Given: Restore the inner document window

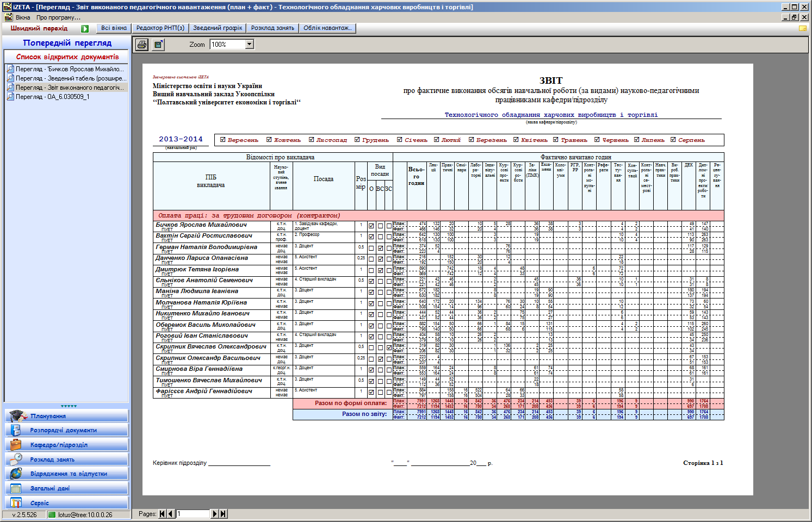Looking at the screenshot, I should pyautogui.click(x=795, y=17).
